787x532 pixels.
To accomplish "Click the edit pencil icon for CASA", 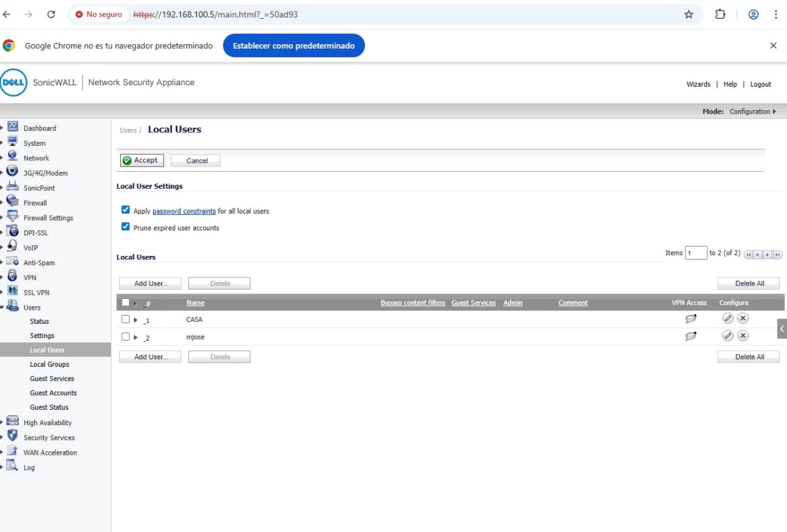I will (728, 318).
